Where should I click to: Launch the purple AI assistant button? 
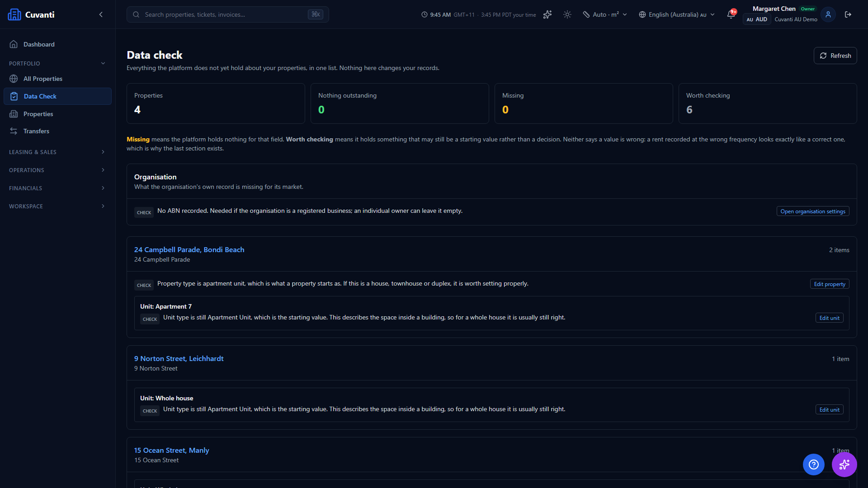[x=844, y=465]
